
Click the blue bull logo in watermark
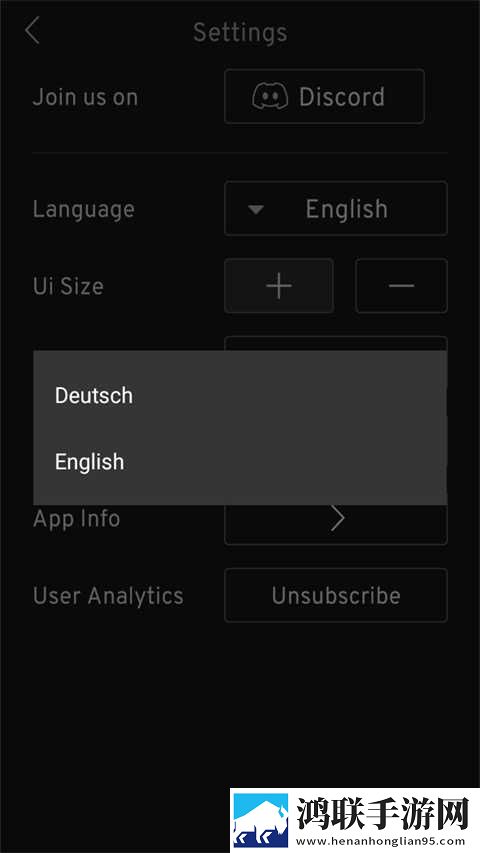tap(260, 820)
